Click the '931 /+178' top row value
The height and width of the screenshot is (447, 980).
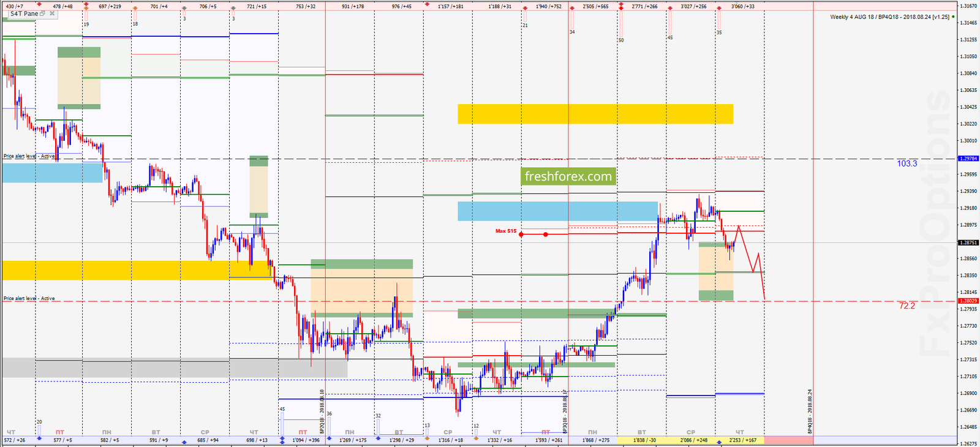(353, 6)
